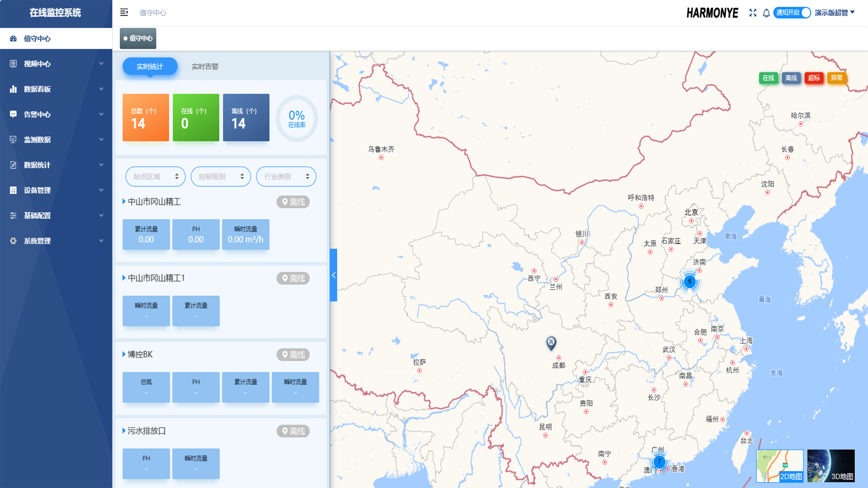
Task: Open the notification bell icon
Action: pyautogui.click(x=766, y=13)
